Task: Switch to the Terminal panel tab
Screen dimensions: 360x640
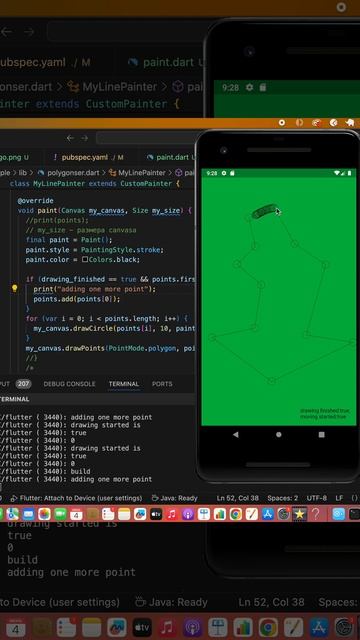Action: [124, 384]
